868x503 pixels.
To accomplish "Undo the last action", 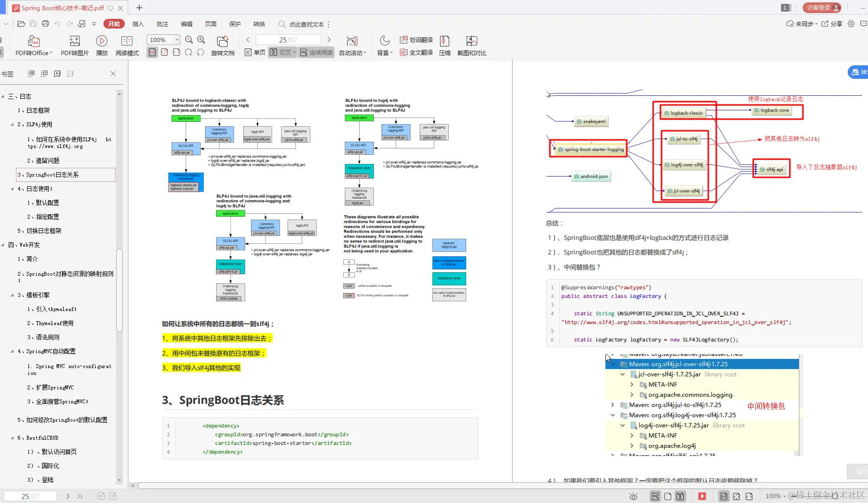I will click(x=58, y=24).
